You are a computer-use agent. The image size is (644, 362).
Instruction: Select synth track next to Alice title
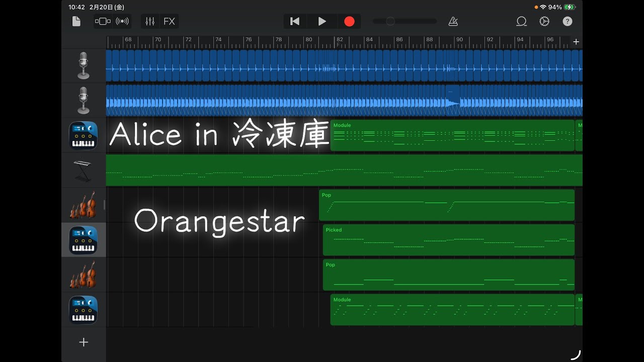(84, 135)
